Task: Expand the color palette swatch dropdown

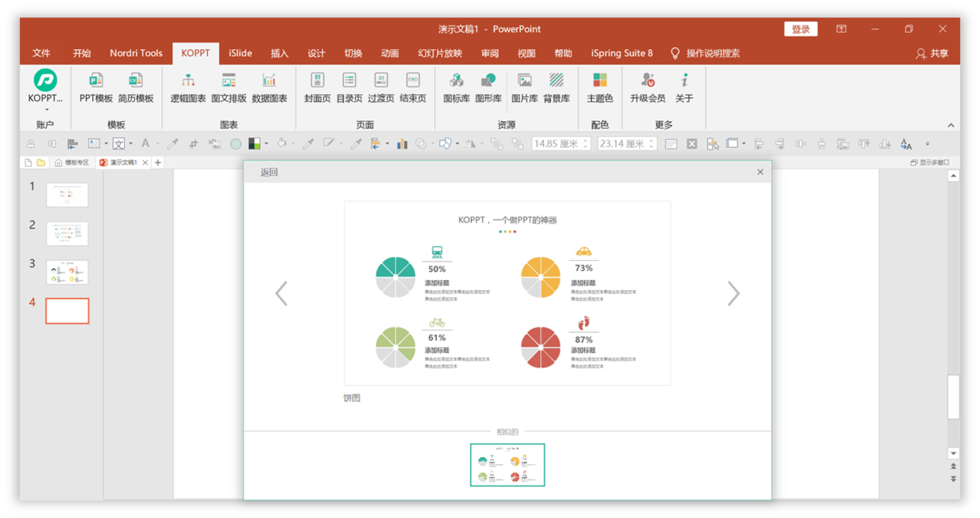Action: 266,144
